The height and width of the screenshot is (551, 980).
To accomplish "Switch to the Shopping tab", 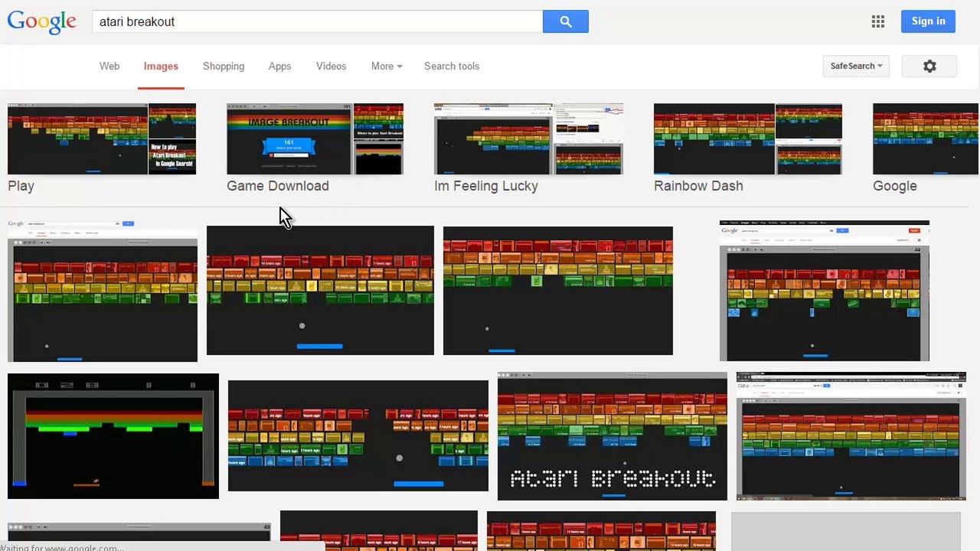I will (224, 67).
